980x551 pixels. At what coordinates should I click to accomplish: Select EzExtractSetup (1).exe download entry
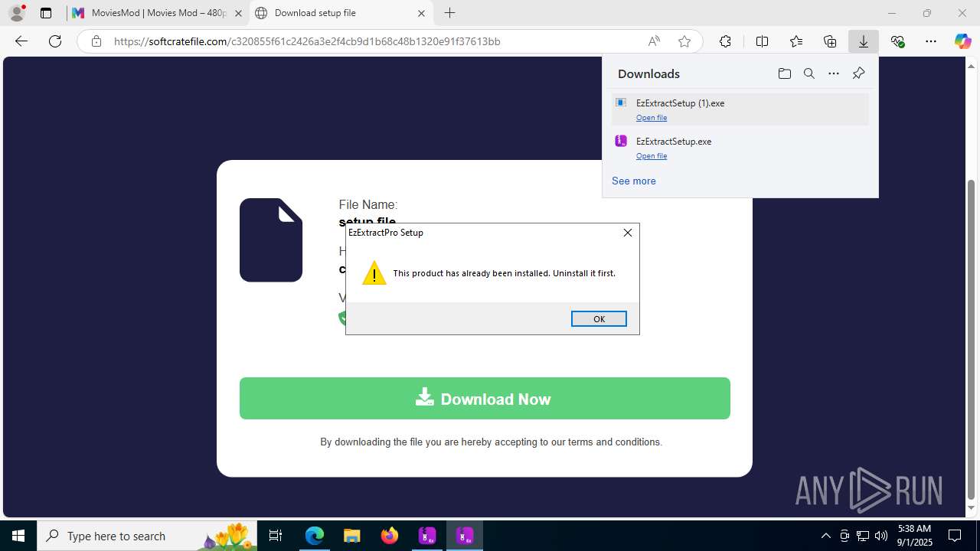pos(740,109)
